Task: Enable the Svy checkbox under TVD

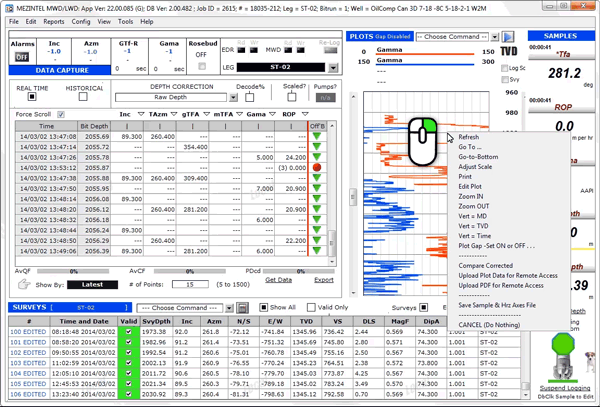Action: [505, 79]
